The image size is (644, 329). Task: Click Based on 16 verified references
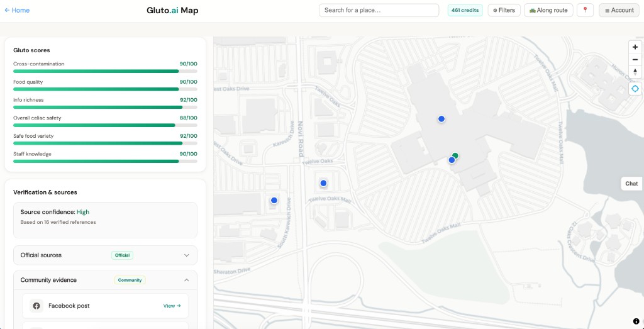(58, 222)
